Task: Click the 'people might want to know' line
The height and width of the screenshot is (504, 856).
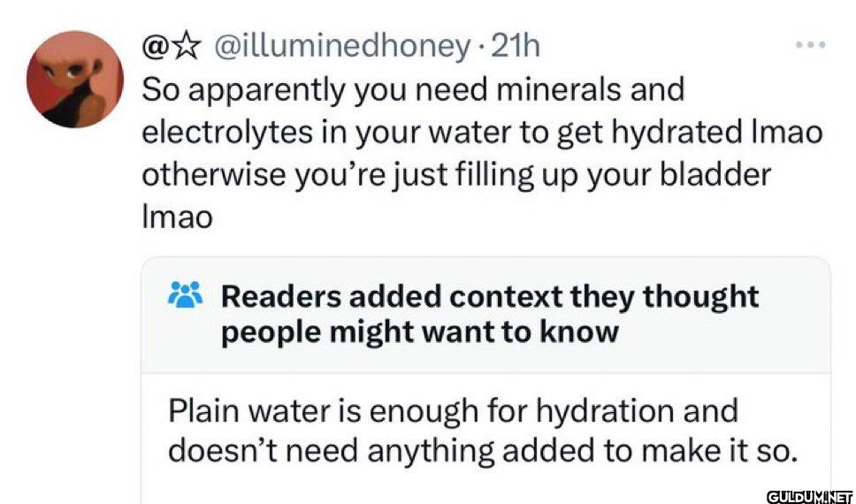Action: tap(420, 332)
